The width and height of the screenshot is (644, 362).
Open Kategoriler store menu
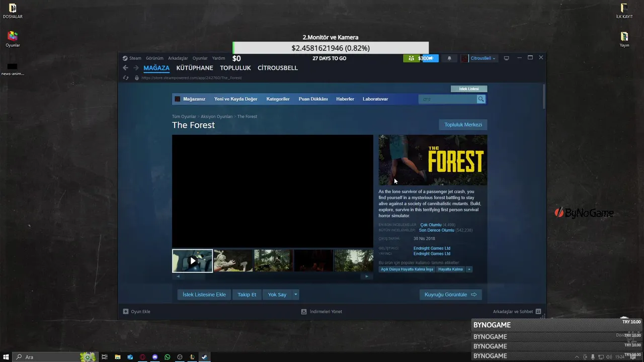[278, 99]
